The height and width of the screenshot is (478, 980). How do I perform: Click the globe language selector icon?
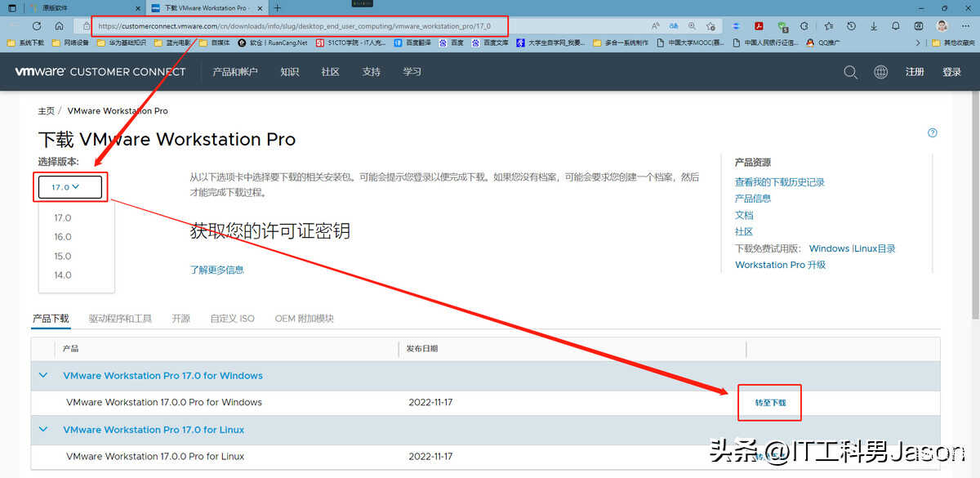click(x=880, y=72)
